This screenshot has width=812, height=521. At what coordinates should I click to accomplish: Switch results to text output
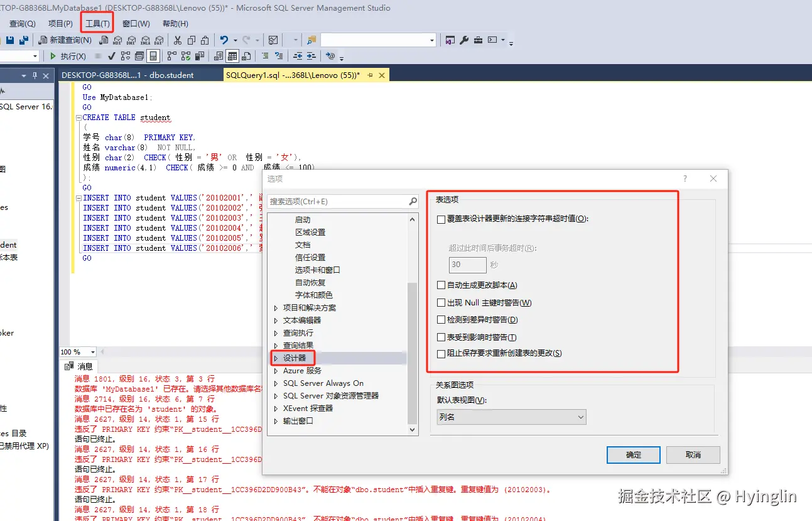(219, 56)
